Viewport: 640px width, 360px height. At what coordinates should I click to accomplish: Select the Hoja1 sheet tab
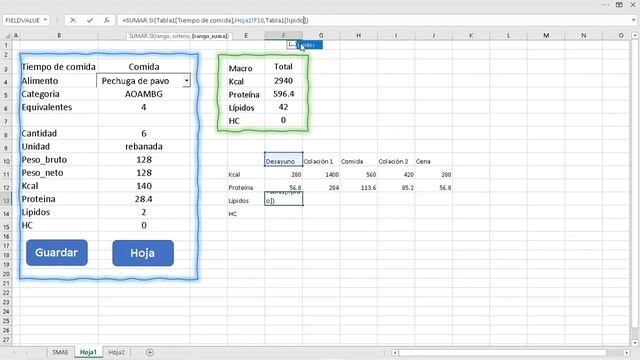[x=88, y=352]
